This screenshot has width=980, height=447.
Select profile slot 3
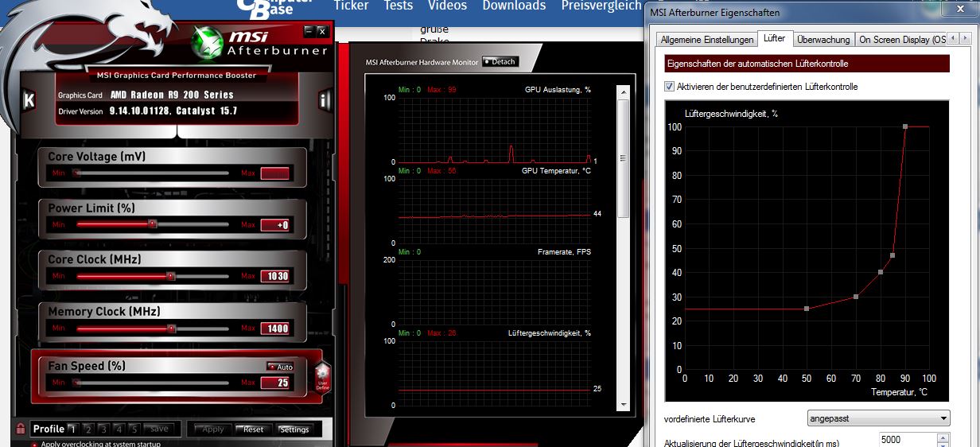click(x=103, y=429)
